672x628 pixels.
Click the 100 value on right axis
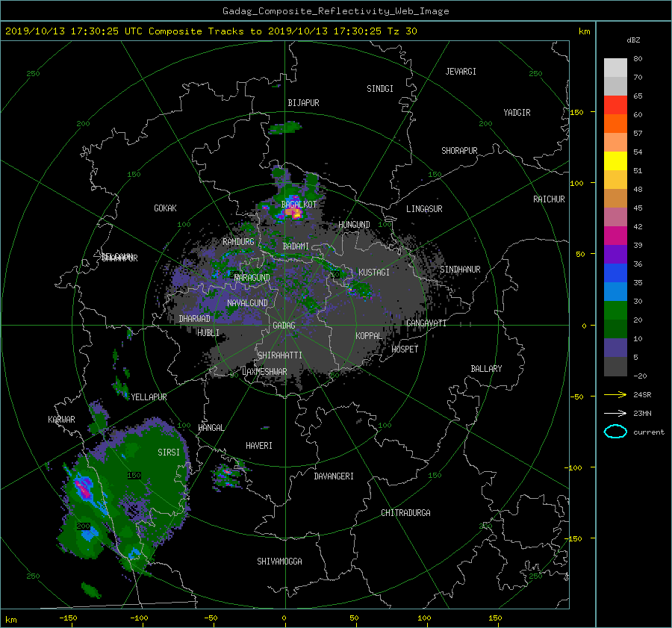point(576,184)
